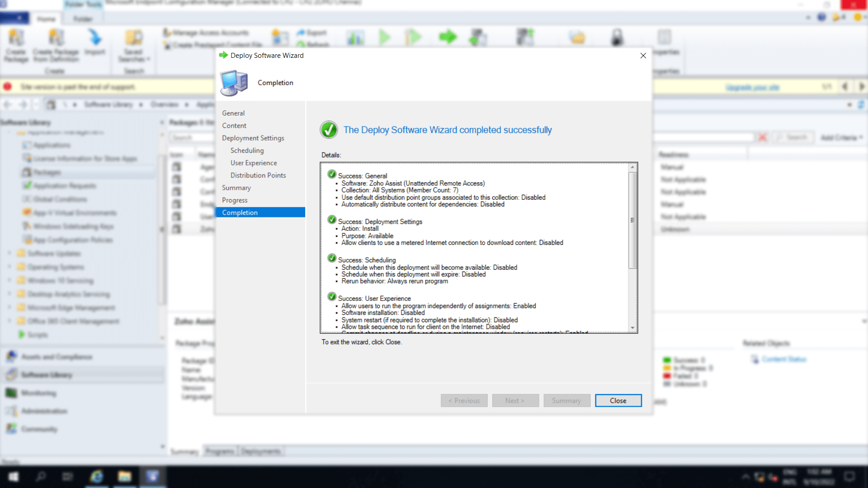The width and height of the screenshot is (868, 488).
Task: Click the Windows Start button
Action: (14, 476)
